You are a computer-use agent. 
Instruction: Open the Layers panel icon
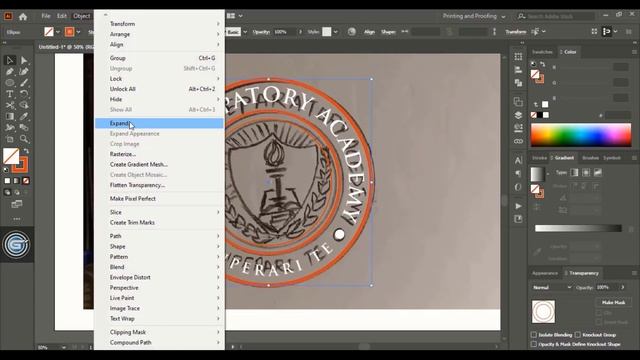pyautogui.click(x=518, y=115)
